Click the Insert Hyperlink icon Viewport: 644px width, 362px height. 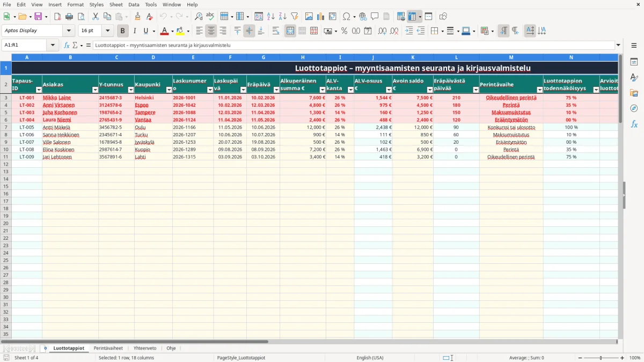363,17
